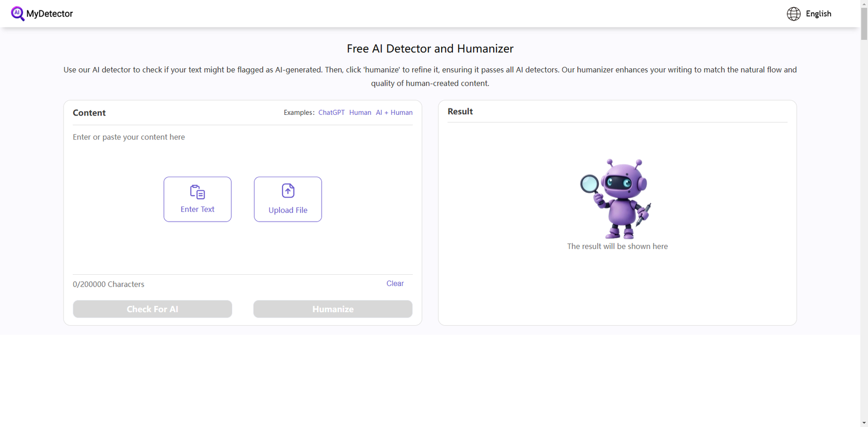868x427 pixels.
Task: Click the Enter Text button label
Action: (197, 209)
